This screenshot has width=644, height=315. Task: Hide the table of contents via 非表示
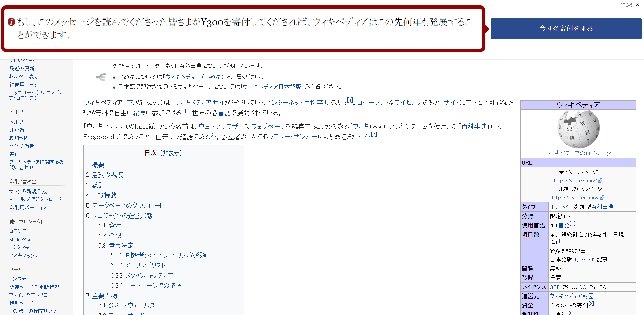[x=171, y=153]
